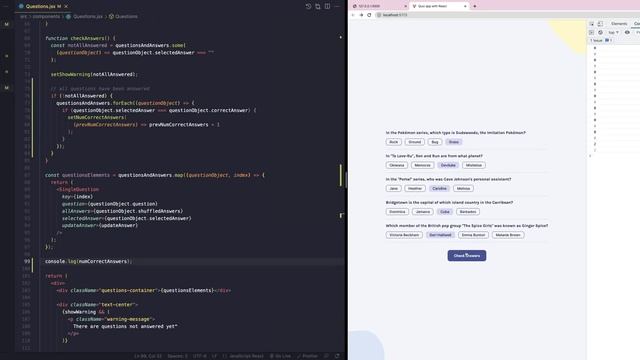Click the console live expression eye icon
Screen dimensions: 640x360
pyautogui.click(x=627, y=32)
